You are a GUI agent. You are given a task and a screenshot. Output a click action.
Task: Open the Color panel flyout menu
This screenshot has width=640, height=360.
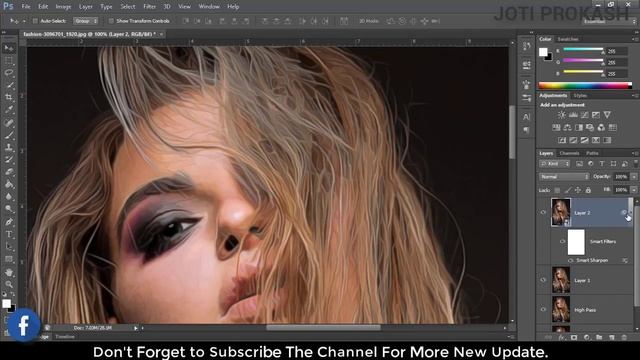635,39
